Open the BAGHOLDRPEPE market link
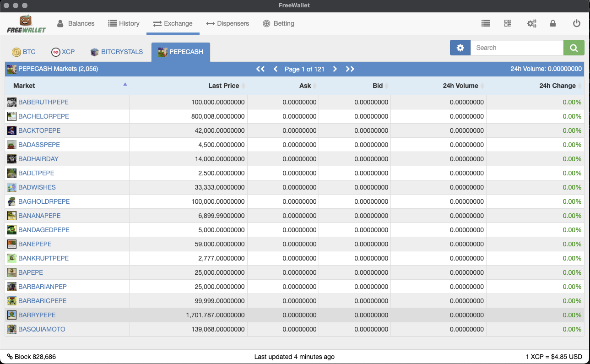Image resolution: width=590 pixels, height=364 pixels. tap(44, 201)
